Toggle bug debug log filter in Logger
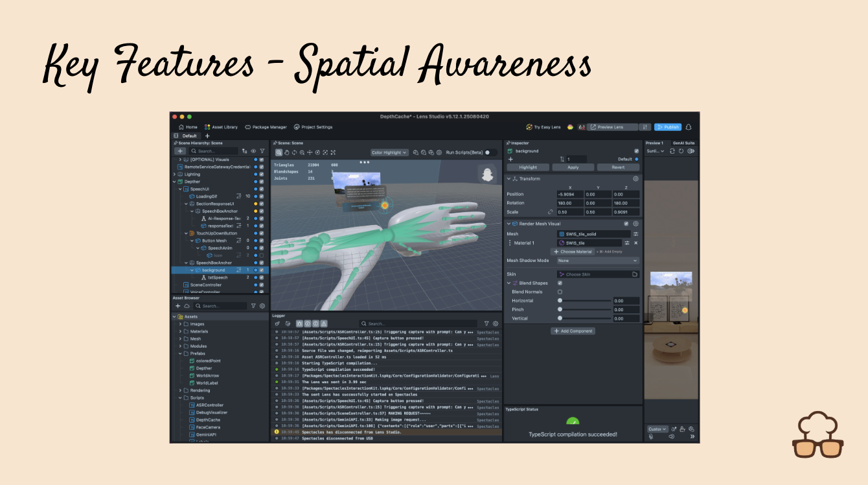The height and width of the screenshot is (485, 868). [x=300, y=323]
